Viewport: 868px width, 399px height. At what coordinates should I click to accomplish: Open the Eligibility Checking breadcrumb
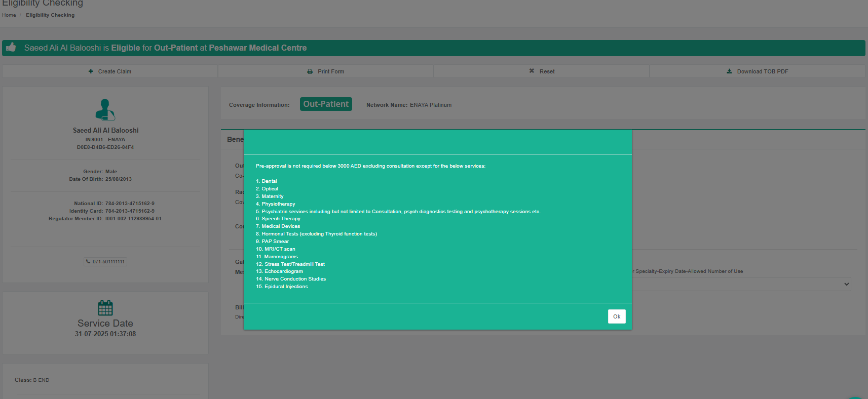point(50,15)
